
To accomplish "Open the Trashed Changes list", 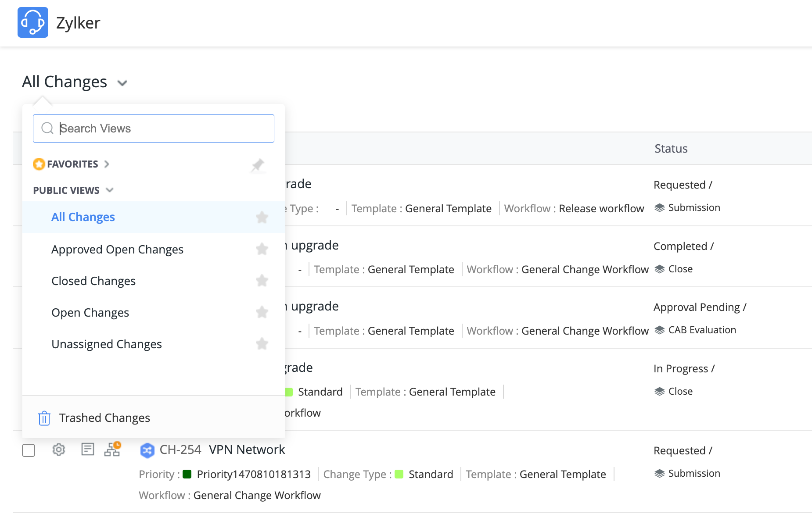I will pos(104,418).
